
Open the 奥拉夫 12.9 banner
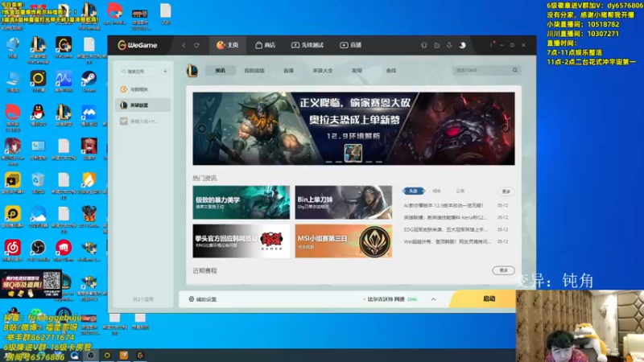(x=353, y=129)
